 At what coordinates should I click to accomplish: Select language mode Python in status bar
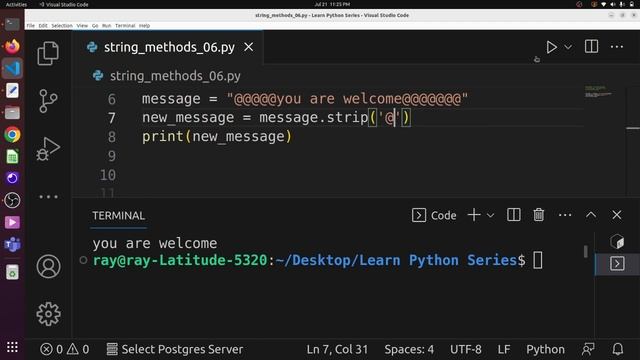(x=545, y=349)
